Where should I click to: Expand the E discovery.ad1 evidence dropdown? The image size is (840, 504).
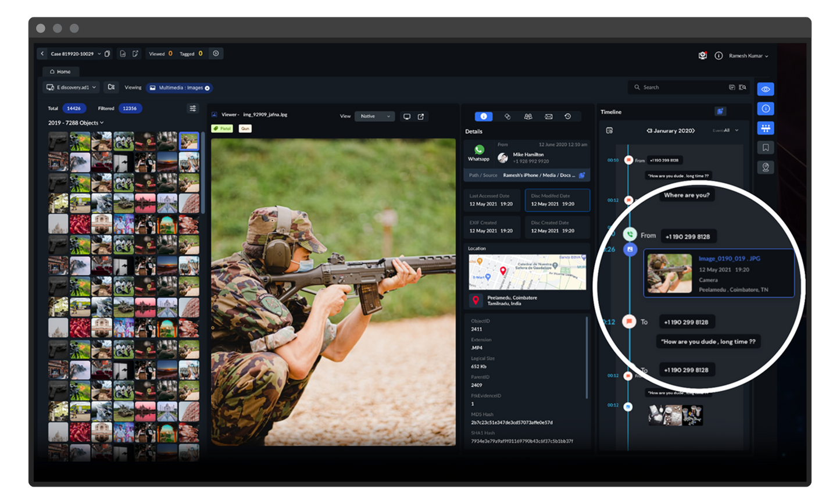(x=72, y=87)
